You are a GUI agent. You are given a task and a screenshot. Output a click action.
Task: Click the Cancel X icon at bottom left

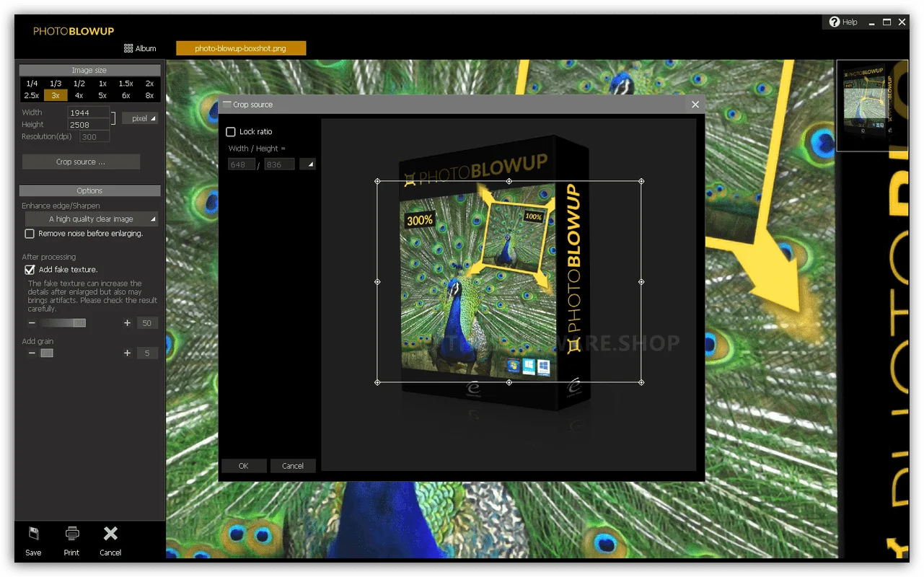pyautogui.click(x=110, y=534)
